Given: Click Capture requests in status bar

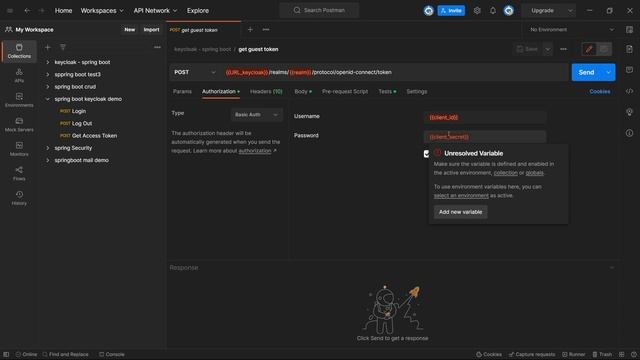Looking at the screenshot, I should tap(532, 354).
